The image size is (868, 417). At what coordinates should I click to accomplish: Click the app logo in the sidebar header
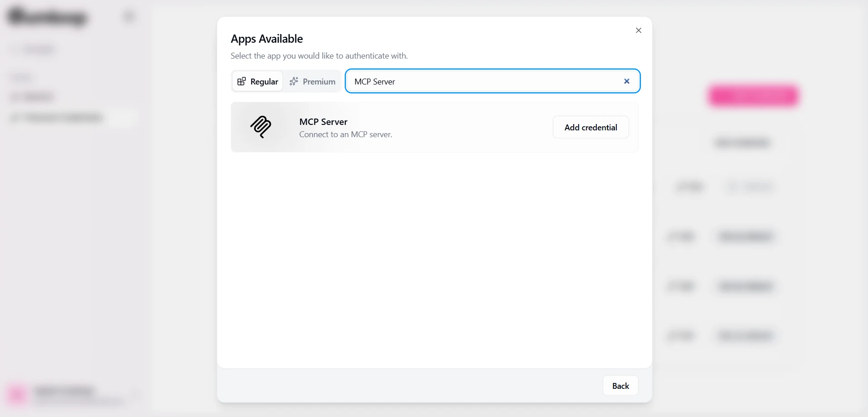coord(47,17)
